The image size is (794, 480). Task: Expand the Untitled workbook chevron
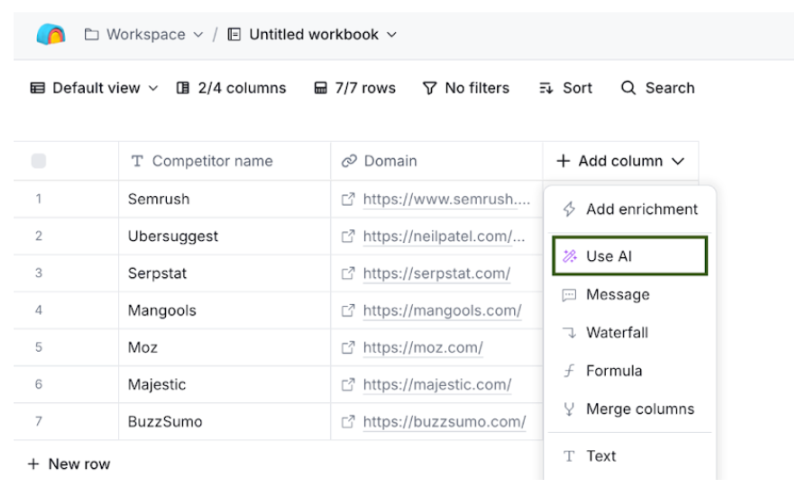click(x=391, y=34)
